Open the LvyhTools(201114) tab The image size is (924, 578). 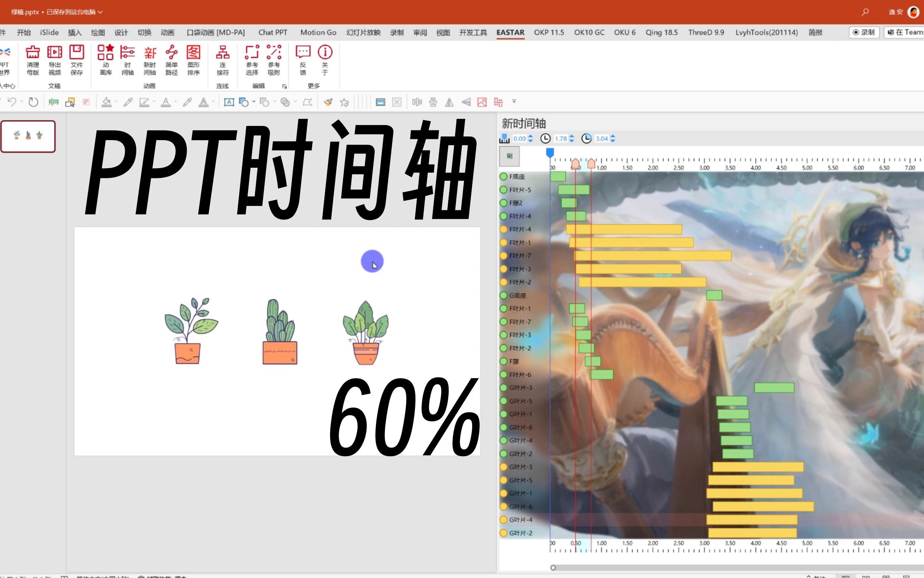[x=766, y=32]
